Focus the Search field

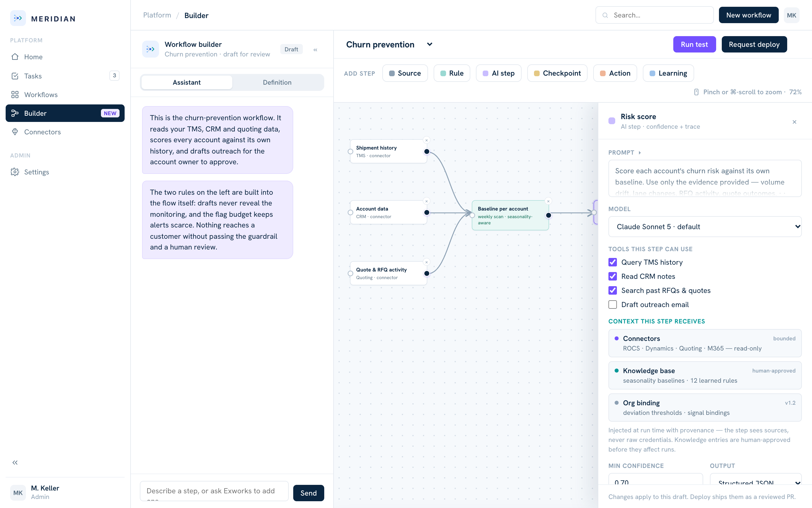click(654, 15)
